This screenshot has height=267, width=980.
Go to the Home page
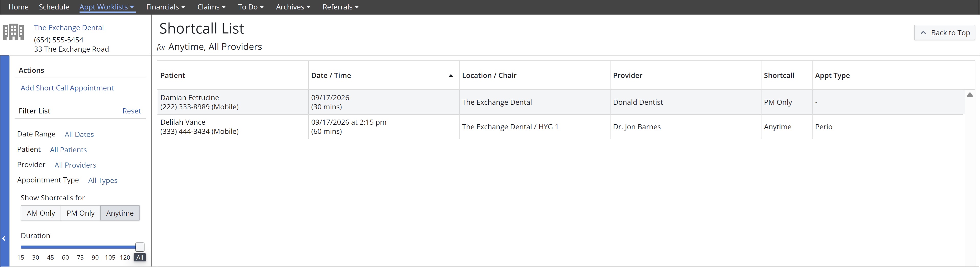pyautogui.click(x=18, y=7)
